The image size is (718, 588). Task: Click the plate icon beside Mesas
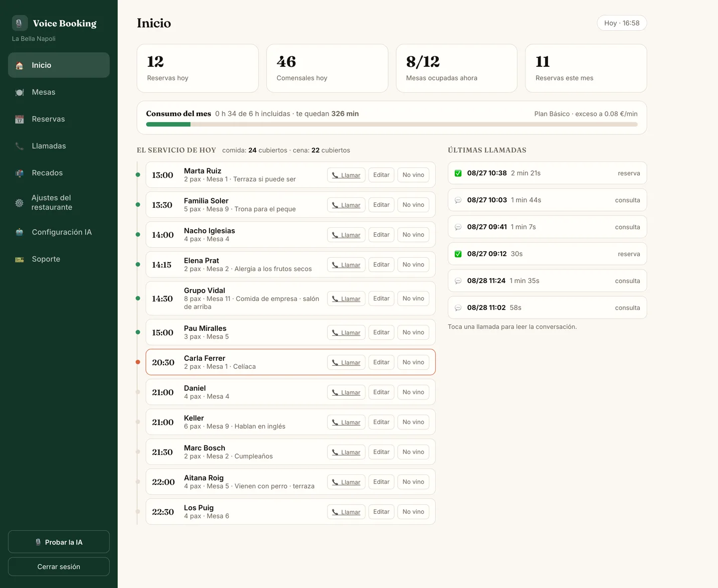pos(19,92)
